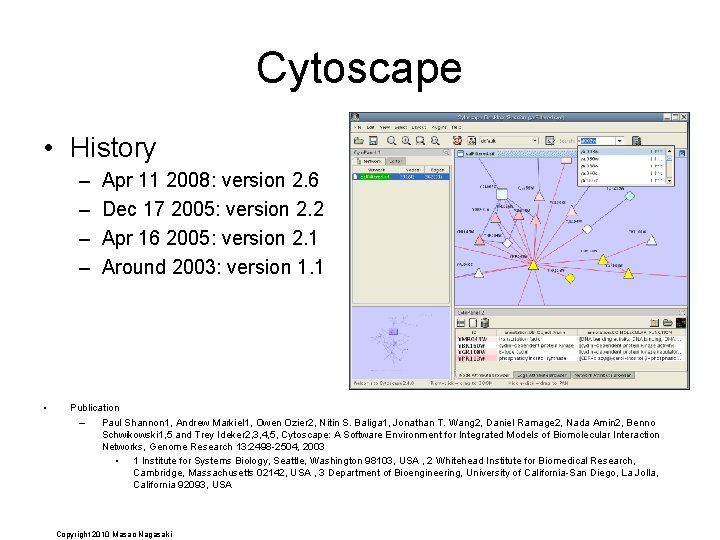Select the green diamond node in the network
This screenshot has height=540, width=720.
(x=630, y=196)
